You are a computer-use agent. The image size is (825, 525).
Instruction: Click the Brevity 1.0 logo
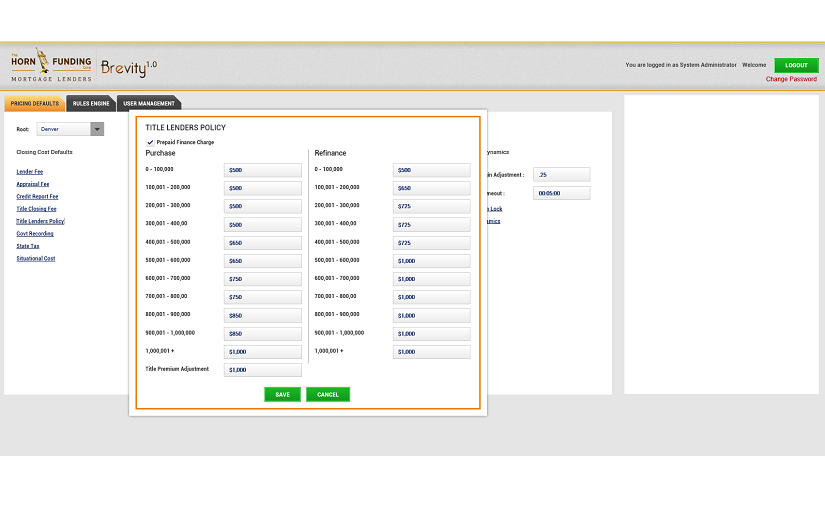pyautogui.click(x=129, y=68)
